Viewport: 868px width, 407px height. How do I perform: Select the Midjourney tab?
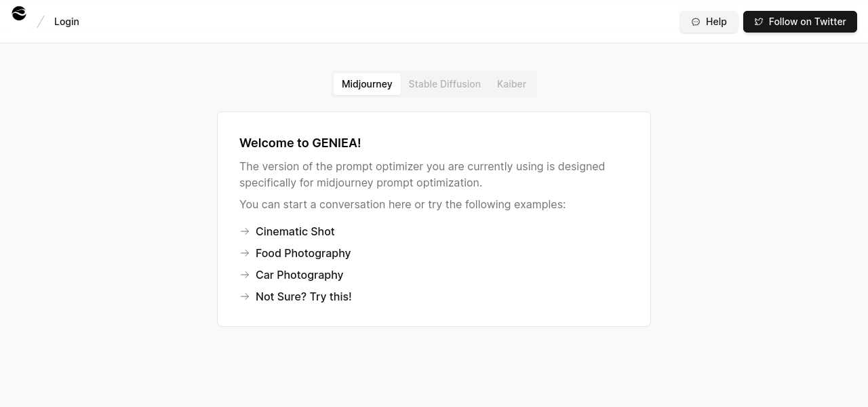(367, 84)
